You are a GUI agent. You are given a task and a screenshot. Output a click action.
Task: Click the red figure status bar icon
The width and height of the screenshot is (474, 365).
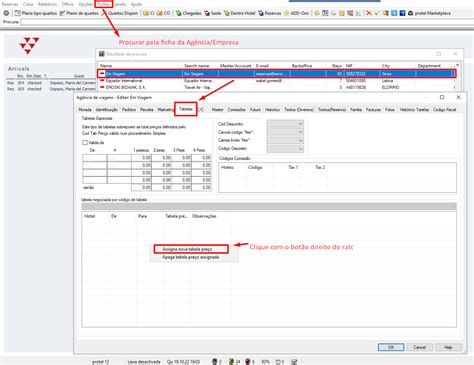point(248,361)
